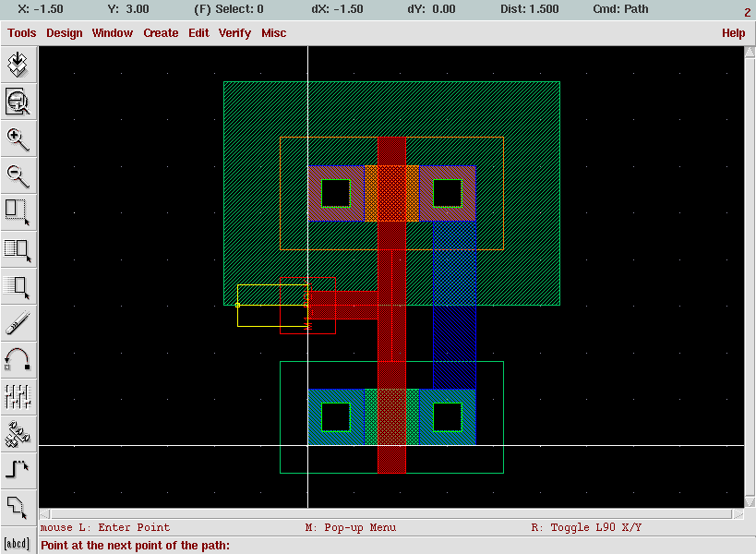Select the Create Instance icon

pyautogui.click(x=18, y=433)
